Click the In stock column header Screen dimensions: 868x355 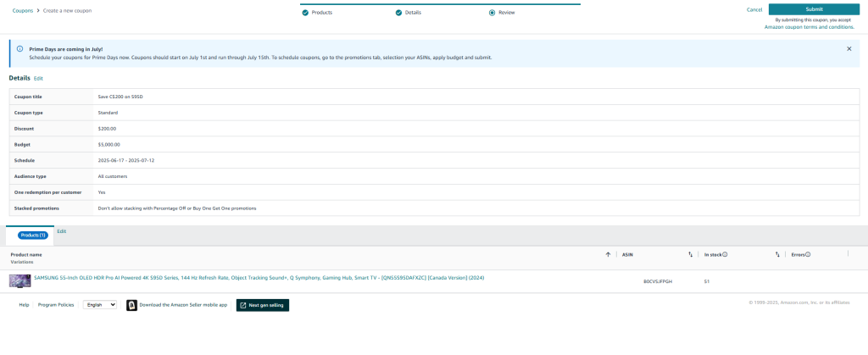(712, 254)
